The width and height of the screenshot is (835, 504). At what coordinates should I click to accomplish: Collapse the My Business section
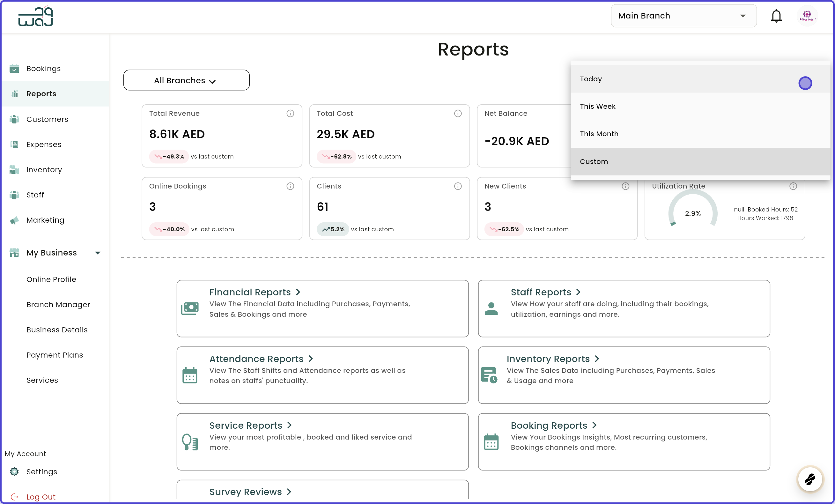(x=98, y=253)
